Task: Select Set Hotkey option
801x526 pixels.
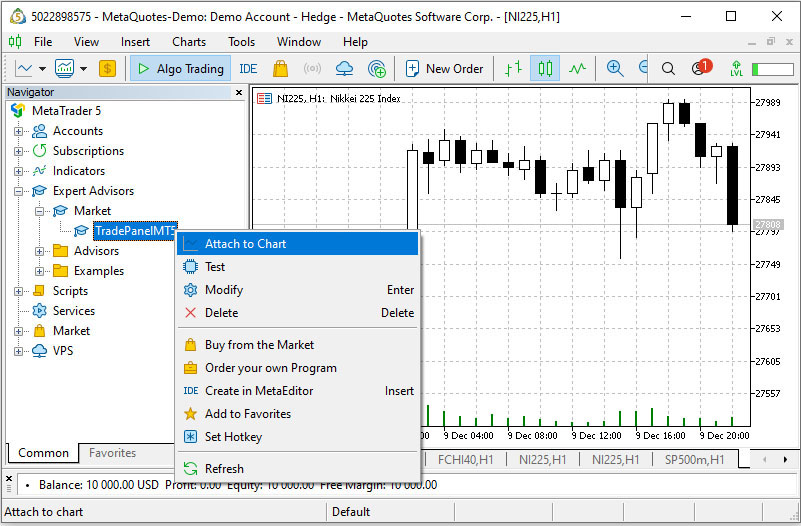Action: [x=298, y=437]
